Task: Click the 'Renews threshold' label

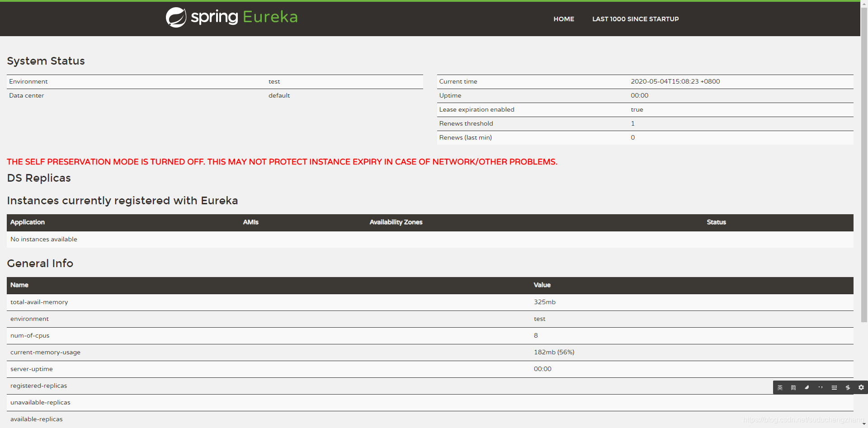Action: tap(466, 123)
